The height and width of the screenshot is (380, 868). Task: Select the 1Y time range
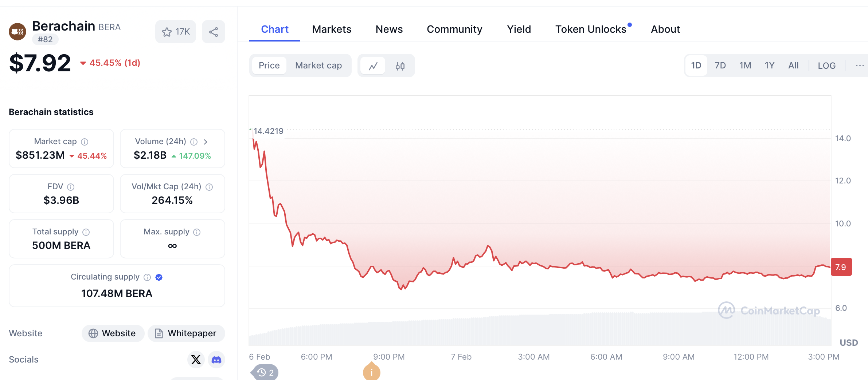[x=769, y=66]
